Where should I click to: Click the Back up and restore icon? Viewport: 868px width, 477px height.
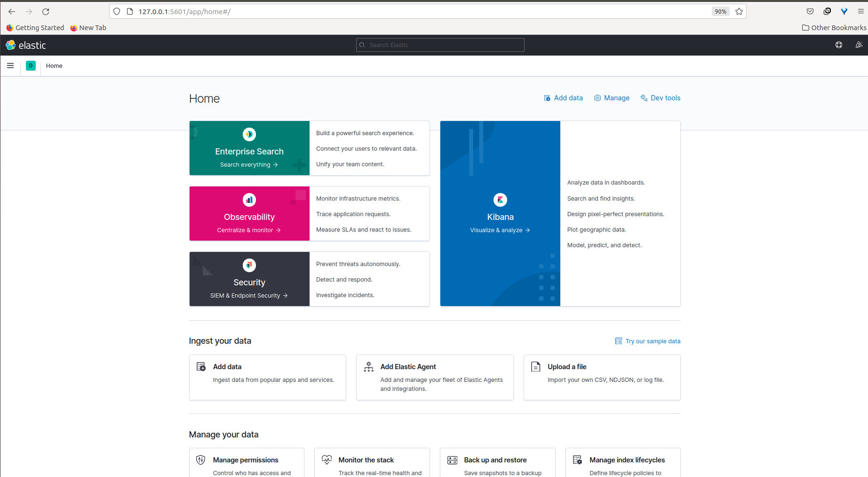pos(452,460)
